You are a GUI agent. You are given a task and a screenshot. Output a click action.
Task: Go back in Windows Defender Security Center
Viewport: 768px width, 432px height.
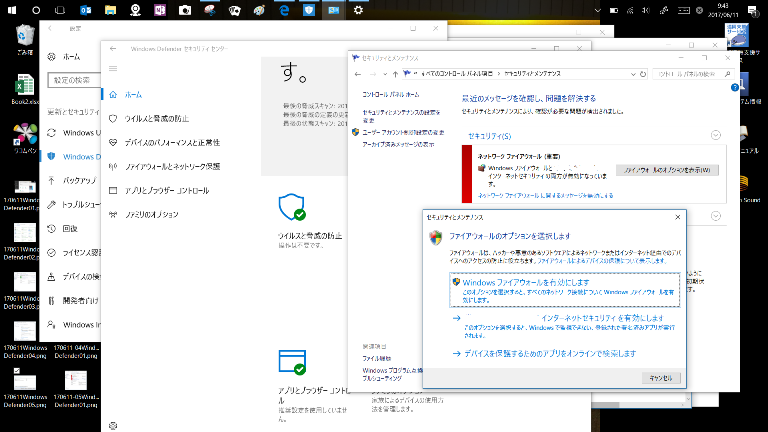tap(113, 48)
